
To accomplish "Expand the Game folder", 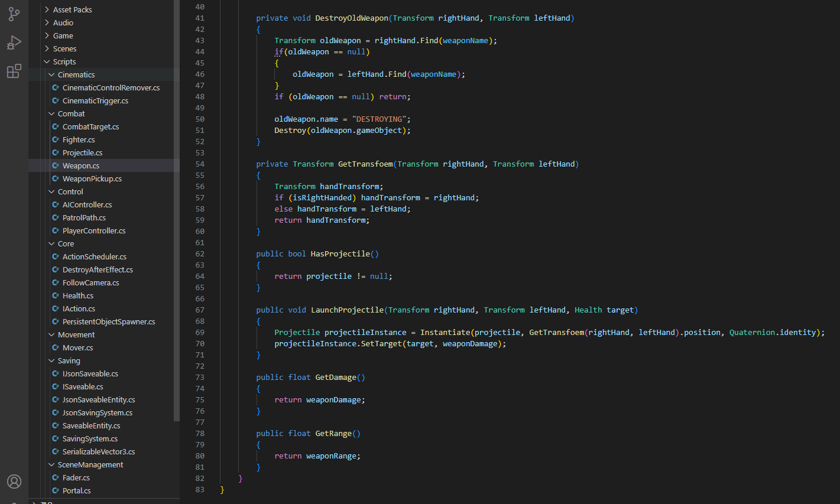I will coord(47,35).
